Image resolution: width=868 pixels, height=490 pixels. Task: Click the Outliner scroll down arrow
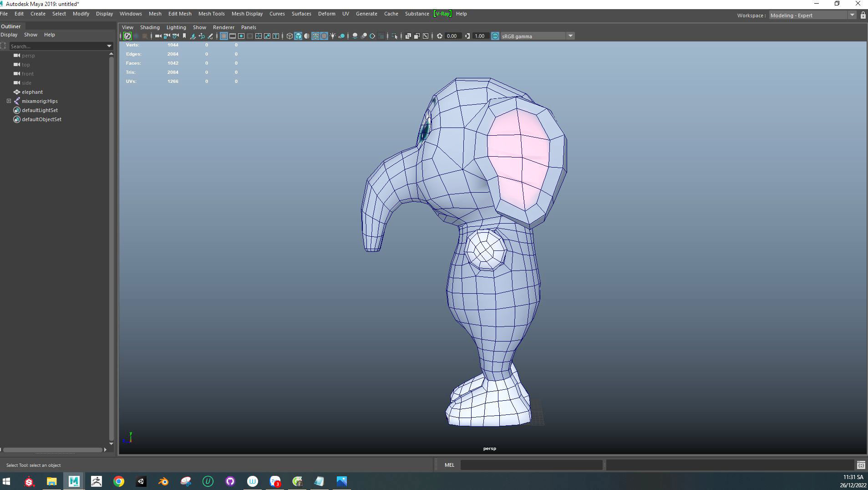(x=111, y=443)
